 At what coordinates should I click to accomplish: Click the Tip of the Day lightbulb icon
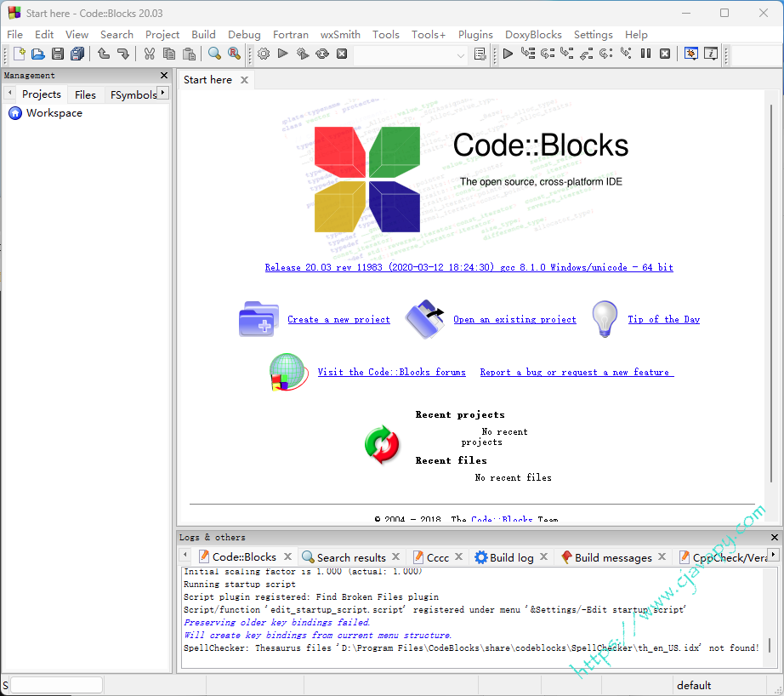(x=605, y=319)
